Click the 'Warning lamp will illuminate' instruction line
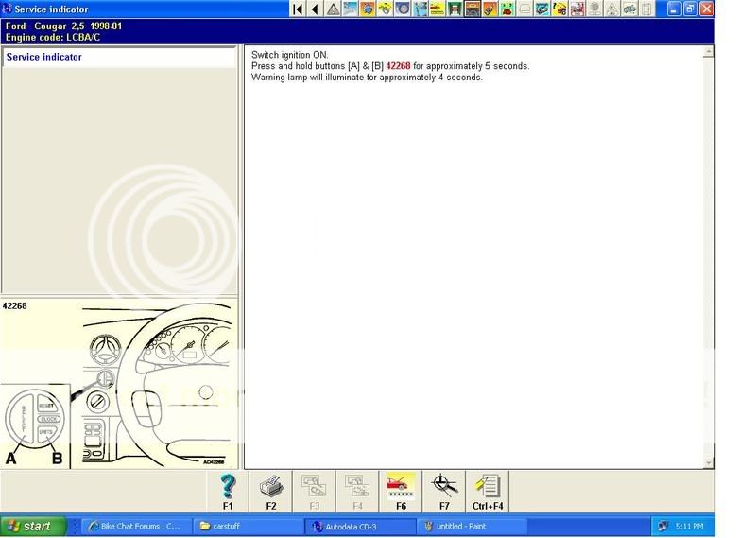This screenshot has height=538, width=756. coord(367,78)
